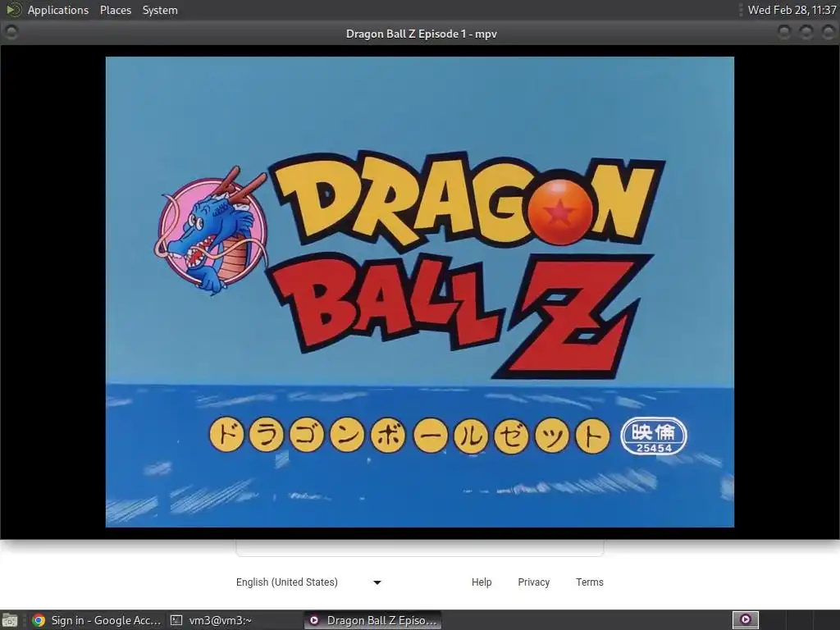840x630 pixels.
Task: Open the System menu
Action: pyautogui.click(x=160, y=10)
